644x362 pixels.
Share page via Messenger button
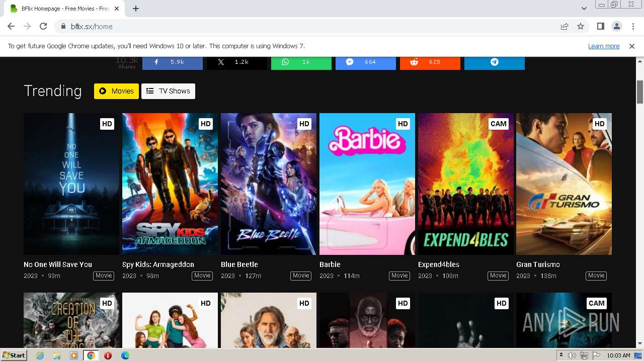[365, 63]
